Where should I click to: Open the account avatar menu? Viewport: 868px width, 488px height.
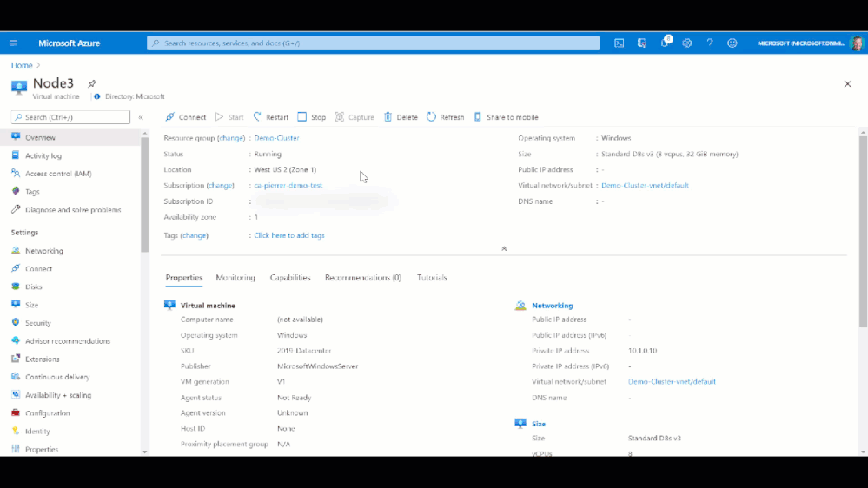(857, 43)
